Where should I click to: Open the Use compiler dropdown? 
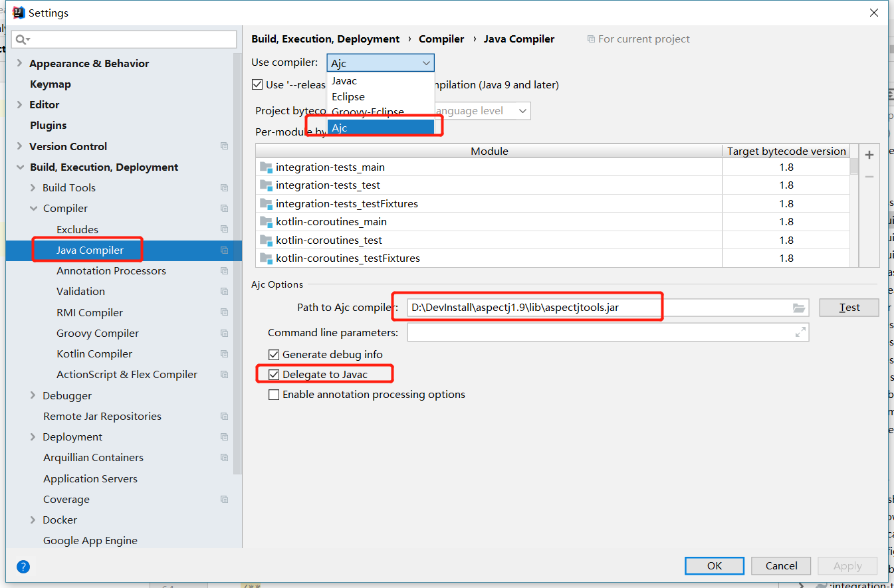point(380,63)
